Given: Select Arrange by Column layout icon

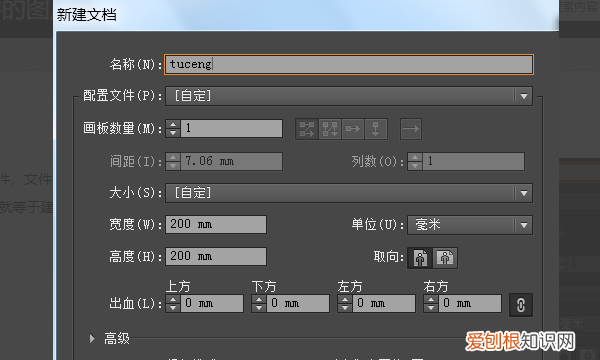Looking at the screenshot, I should point(376,129).
